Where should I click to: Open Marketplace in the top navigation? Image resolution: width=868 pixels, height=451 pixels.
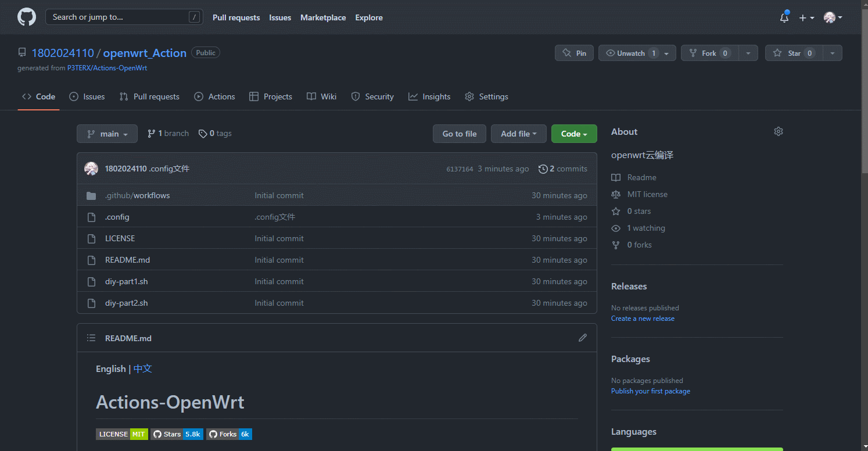pos(323,17)
